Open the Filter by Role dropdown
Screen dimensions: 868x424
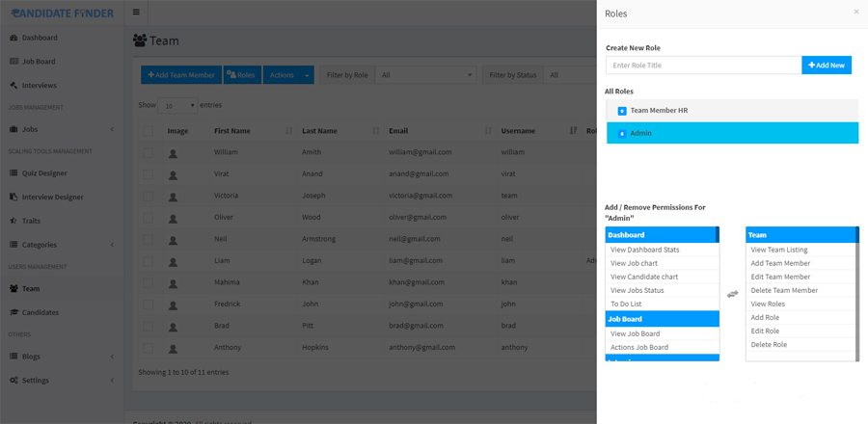point(426,75)
